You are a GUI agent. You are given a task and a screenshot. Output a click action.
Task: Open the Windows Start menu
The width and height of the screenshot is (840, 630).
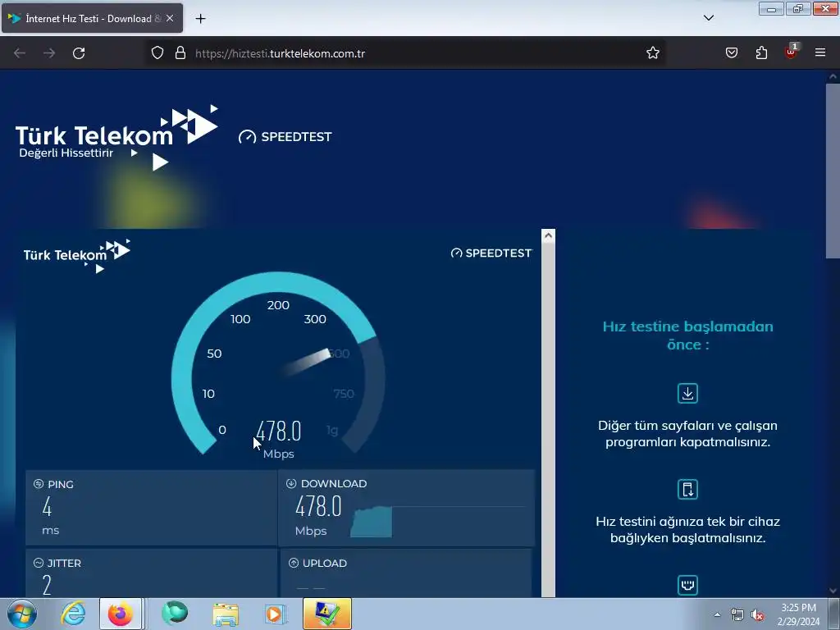click(21, 614)
